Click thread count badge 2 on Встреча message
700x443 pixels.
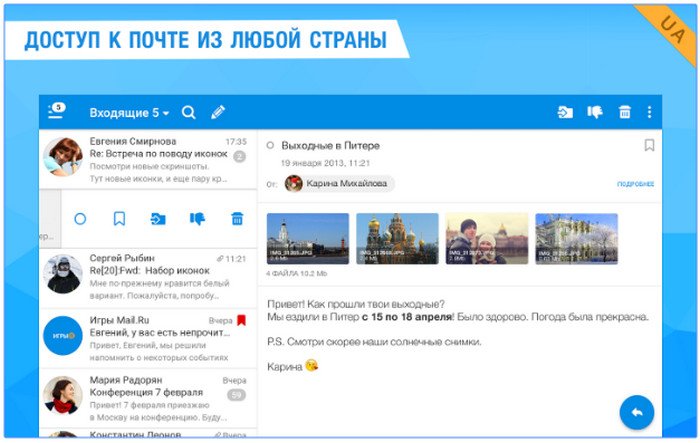240,156
